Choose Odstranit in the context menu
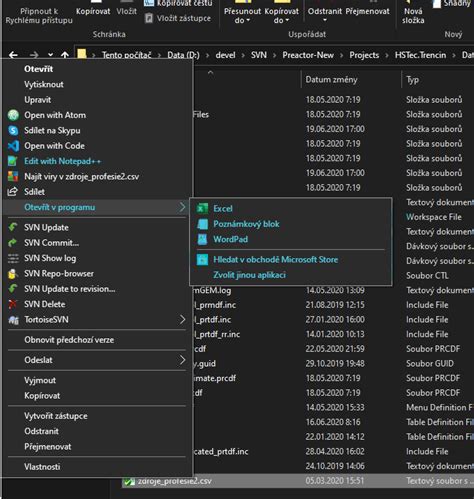The height and width of the screenshot is (499, 474). pyautogui.click(x=42, y=431)
